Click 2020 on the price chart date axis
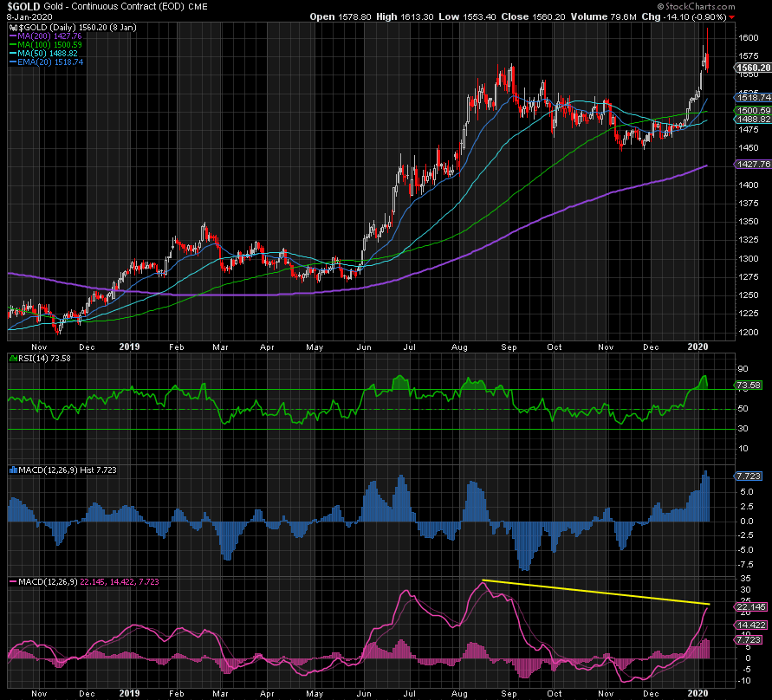Image resolution: width=772 pixels, height=700 pixels. tap(697, 347)
